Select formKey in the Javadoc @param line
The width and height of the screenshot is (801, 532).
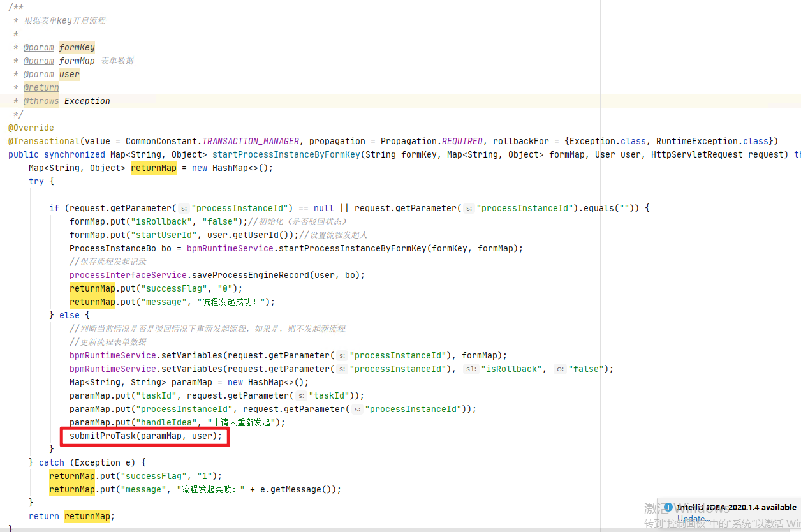tap(77, 47)
